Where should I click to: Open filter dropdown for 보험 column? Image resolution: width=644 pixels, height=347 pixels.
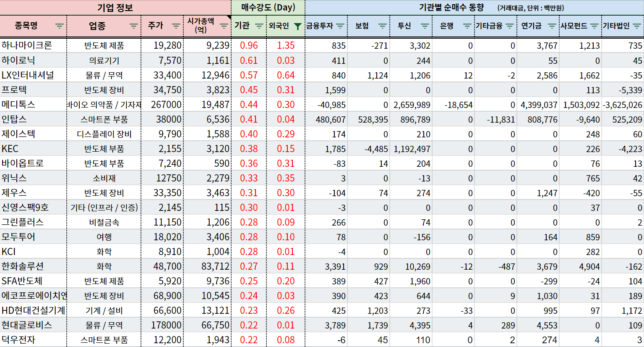tap(383, 26)
